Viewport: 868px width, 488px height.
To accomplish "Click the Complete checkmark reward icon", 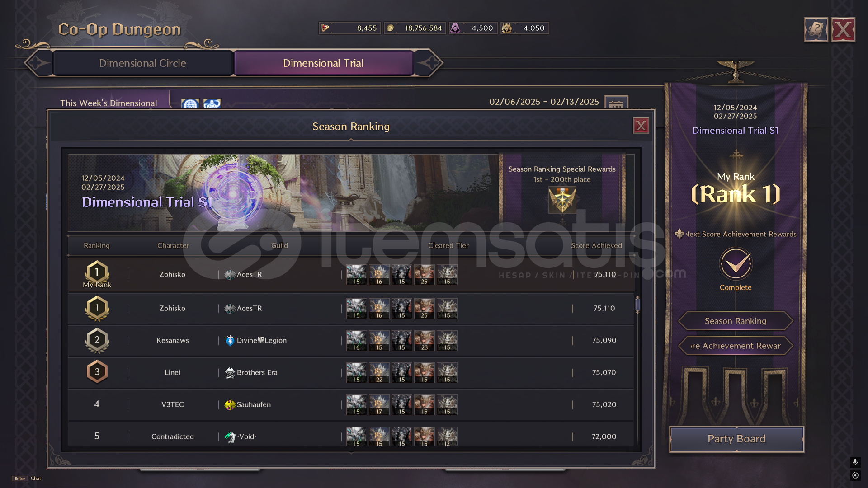I will (736, 264).
